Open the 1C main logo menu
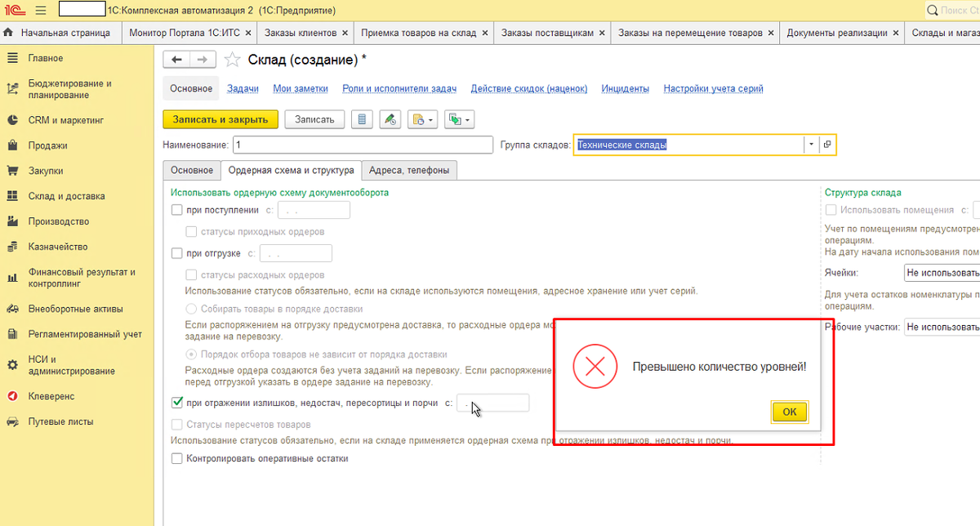Viewport: 980px width, 526px height. pyautogui.click(x=16, y=11)
